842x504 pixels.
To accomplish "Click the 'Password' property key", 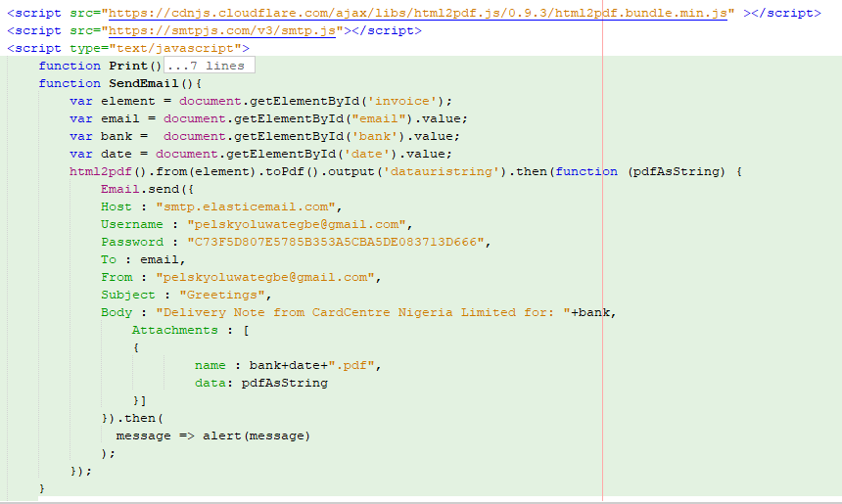I will pos(132,242).
